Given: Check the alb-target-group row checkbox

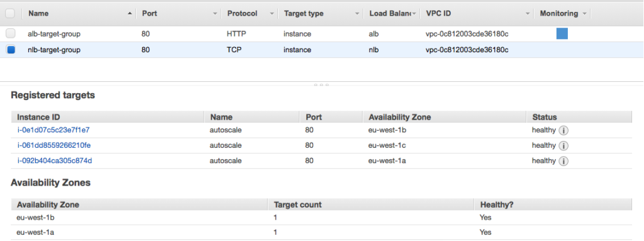Looking at the screenshot, I should pos(10,34).
